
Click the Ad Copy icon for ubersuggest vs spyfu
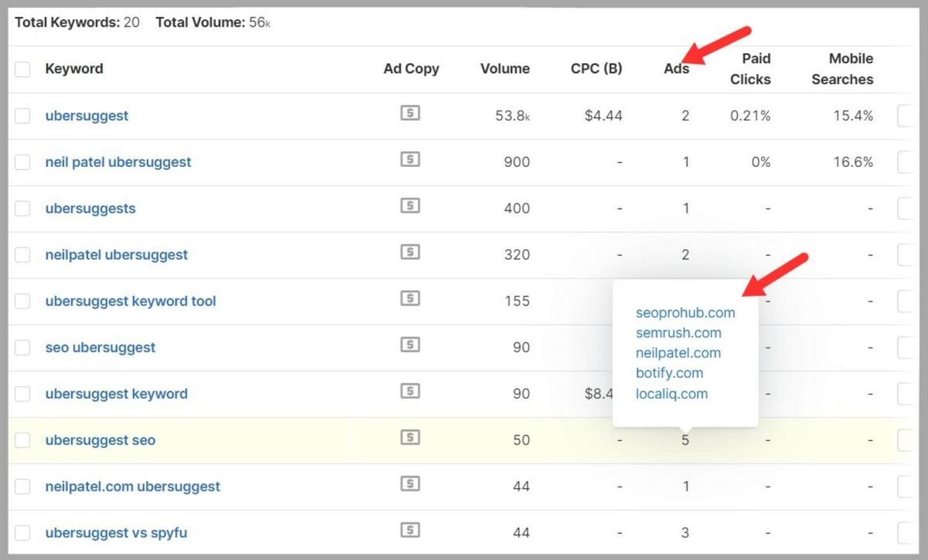pos(410,529)
